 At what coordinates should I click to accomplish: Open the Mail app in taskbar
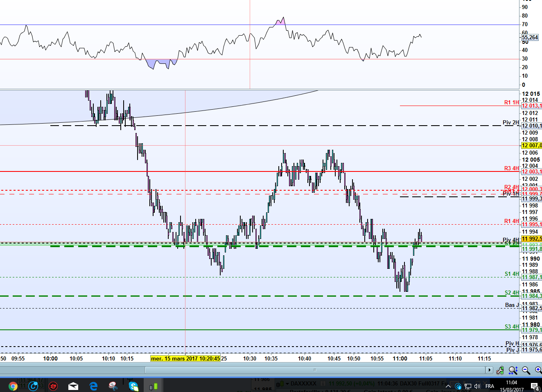point(73,386)
